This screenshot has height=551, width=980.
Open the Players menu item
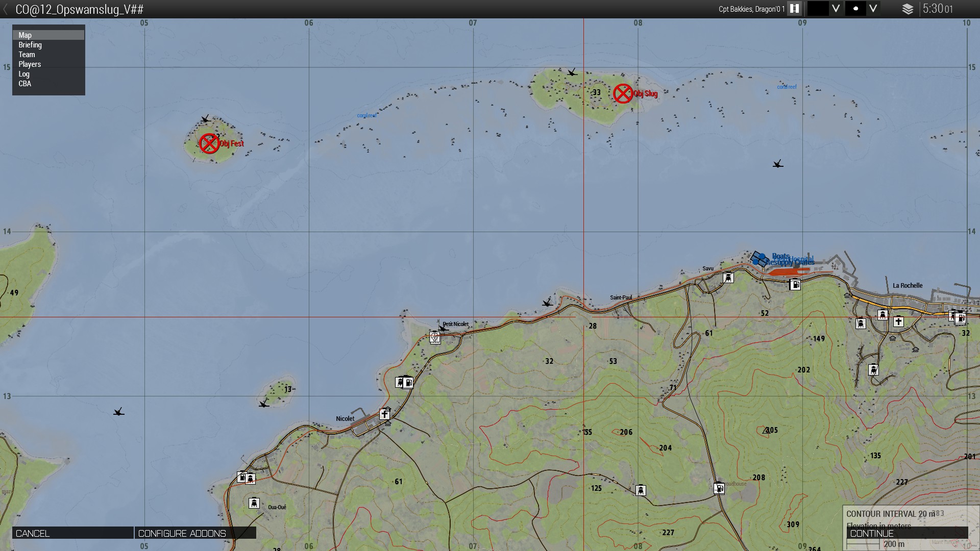tap(30, 64)
